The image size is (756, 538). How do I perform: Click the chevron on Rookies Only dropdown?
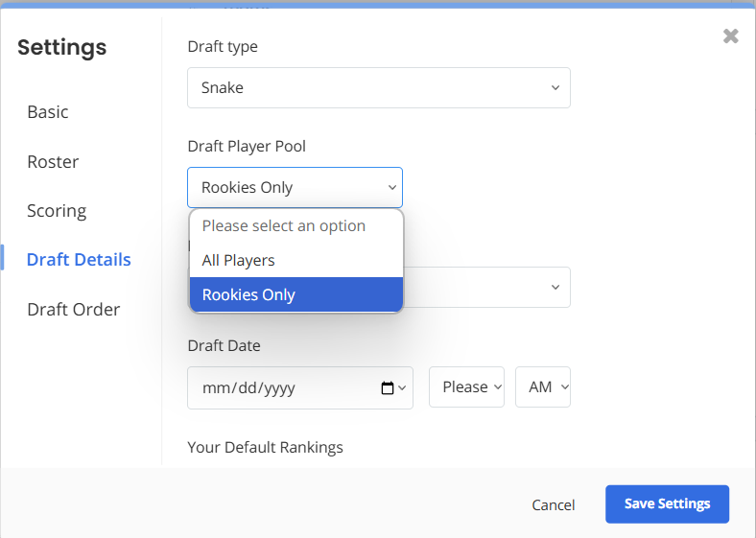coord(392,188)
